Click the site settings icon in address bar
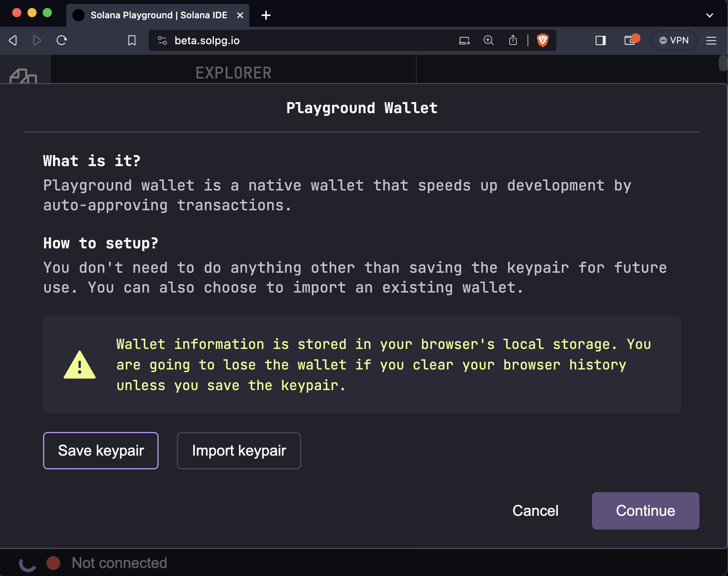The width and height of the screenshot is (728, 576). (162, 40)
